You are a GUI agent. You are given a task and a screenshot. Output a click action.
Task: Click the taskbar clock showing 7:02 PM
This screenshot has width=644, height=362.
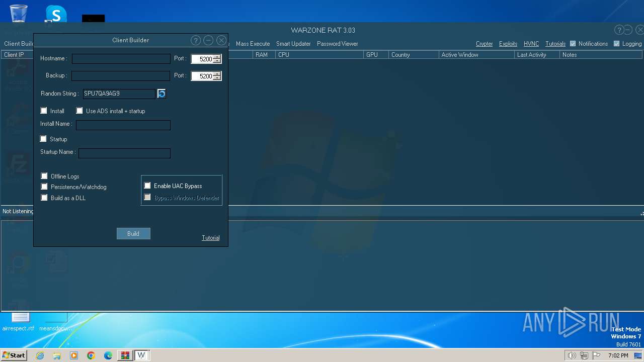pos(618,355)
